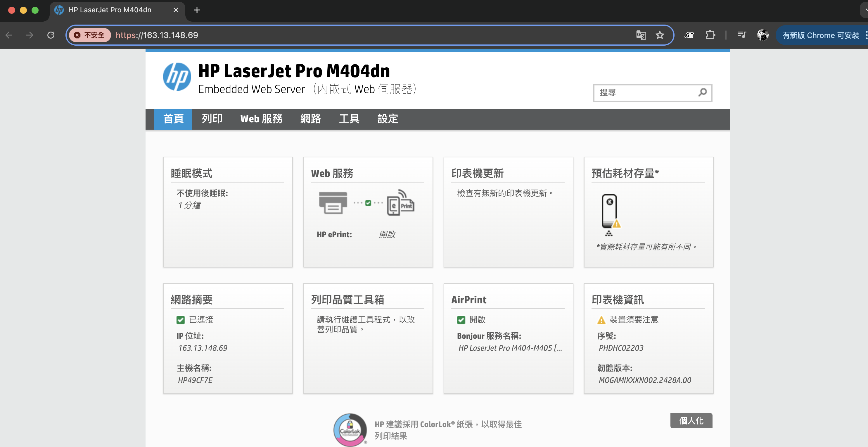Click the 請執行維護工具程式 description text
The width and height of the screenshot is (868, 447).
tap(366, 324)
